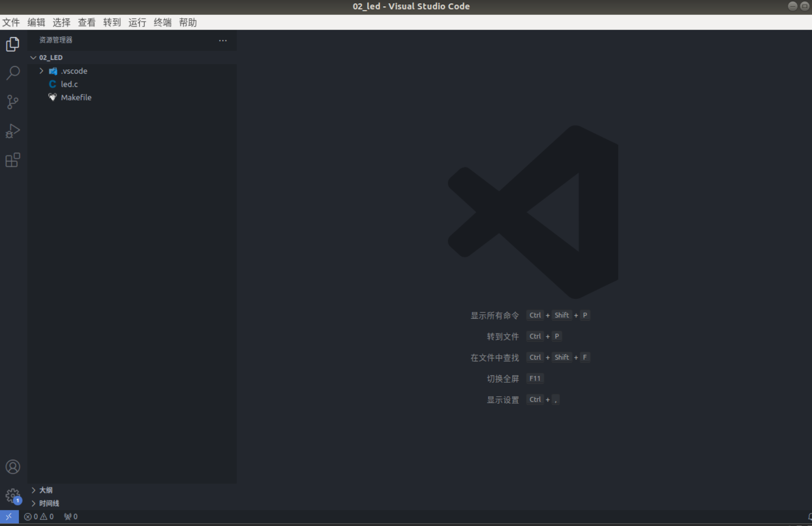This screenshot has height=526, width=812.
Task: Click the errors and warnings indicator
Action: click(38, 516)
